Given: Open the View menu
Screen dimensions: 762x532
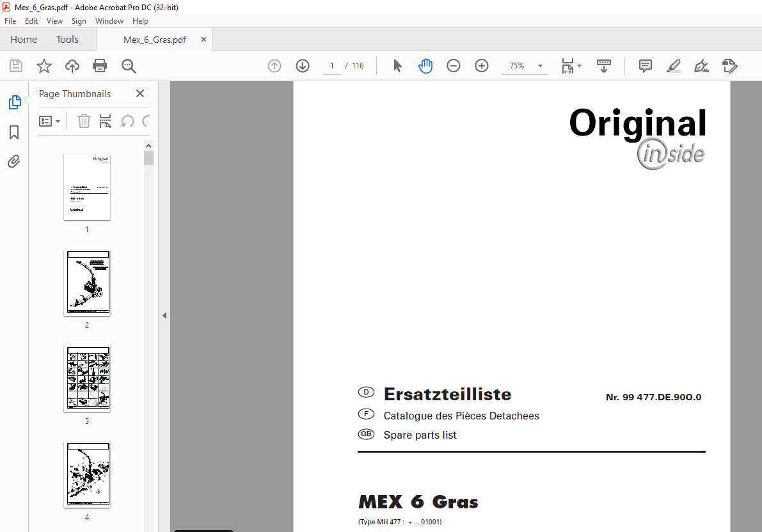Looking at the screenshot, I should 54,21.
